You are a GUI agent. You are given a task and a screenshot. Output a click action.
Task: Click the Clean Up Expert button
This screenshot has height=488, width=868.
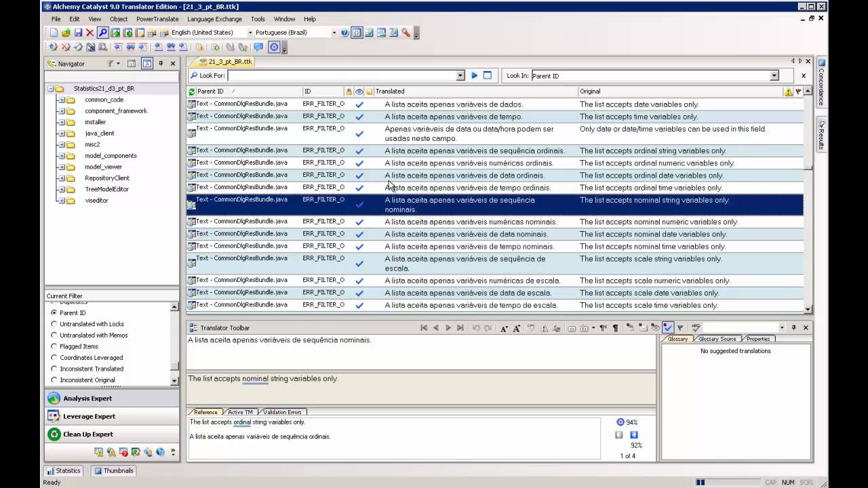[x=112, y=434]
